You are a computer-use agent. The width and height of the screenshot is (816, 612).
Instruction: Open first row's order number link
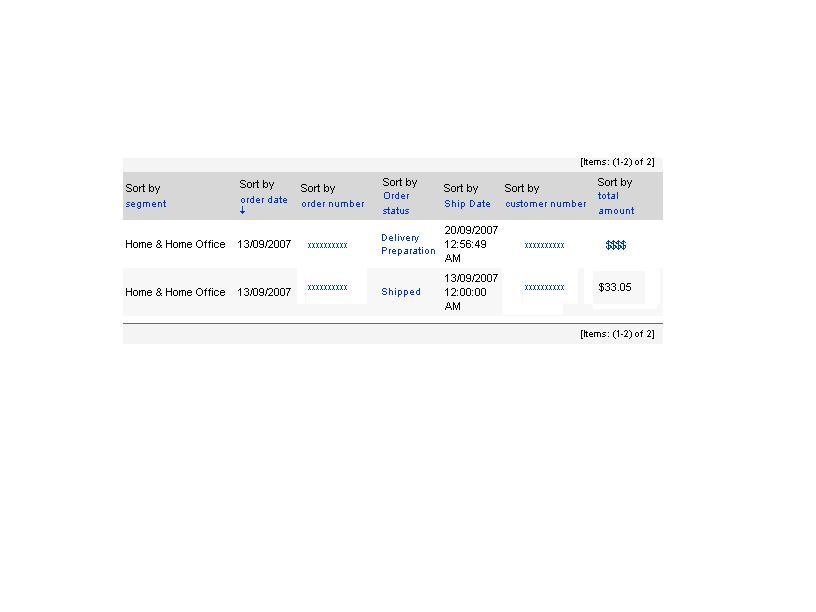coord(327,245)
